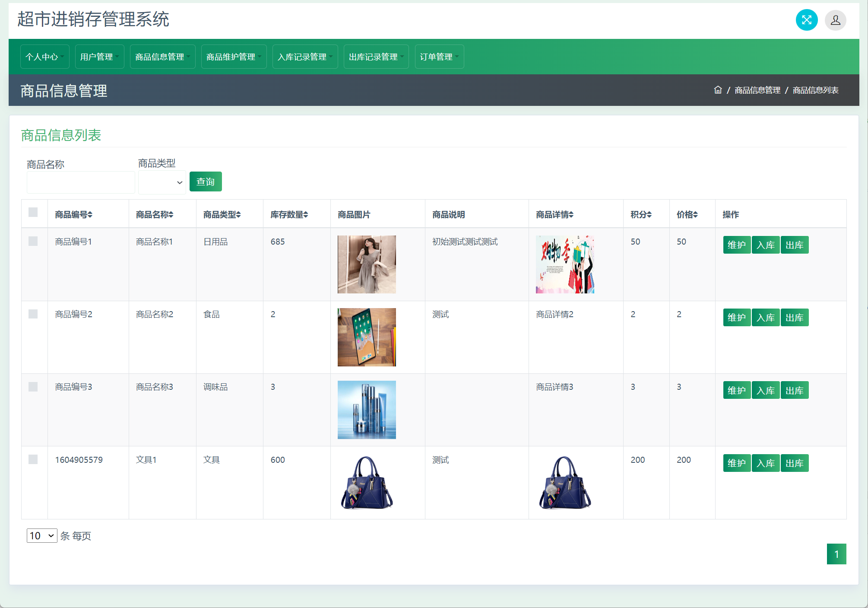The width and height of the screenshot is (868, 608).
Task: Open the 用户管理 menu
Action: (x=99, y=57)
